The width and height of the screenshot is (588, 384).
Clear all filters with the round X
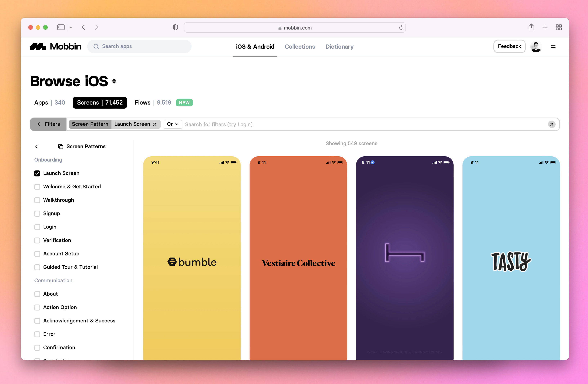point(552,124)
